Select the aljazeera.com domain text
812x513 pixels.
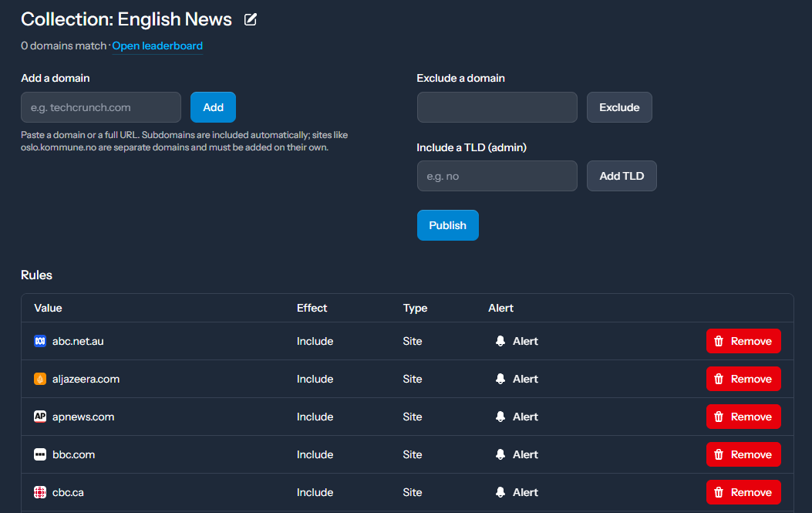[86, 379]
